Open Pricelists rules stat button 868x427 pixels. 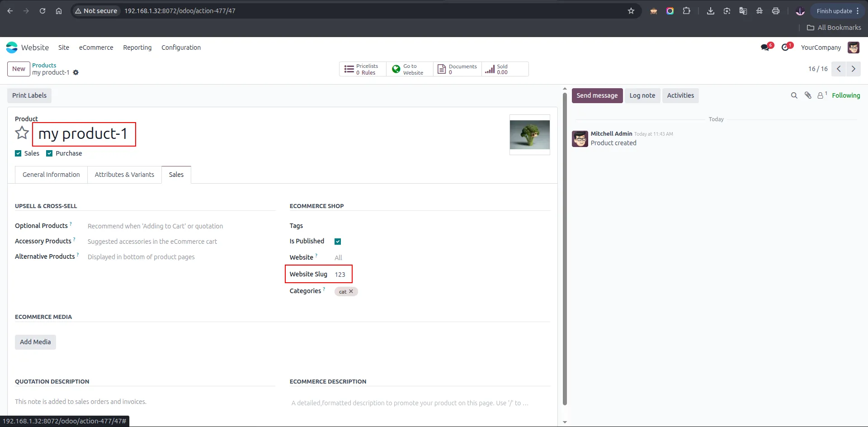point(363,69)
